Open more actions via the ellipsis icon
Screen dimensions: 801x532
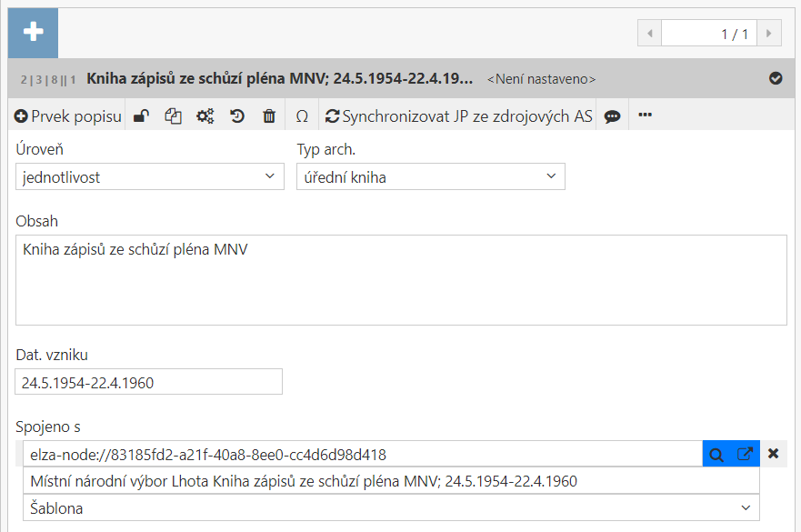[646, 115]
